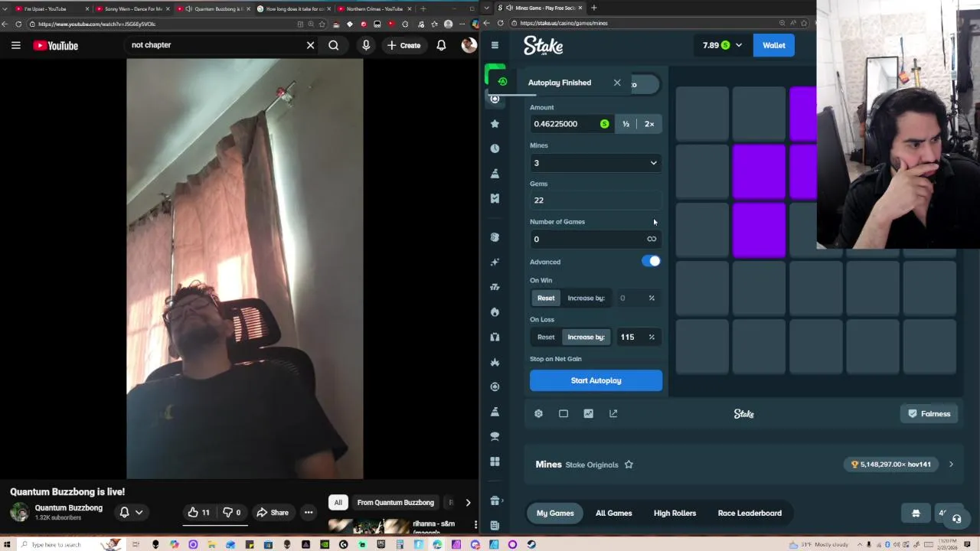This screenshot has height=551, width=980.
Task: Select On Win Increase by option
Action: (586, 298)
